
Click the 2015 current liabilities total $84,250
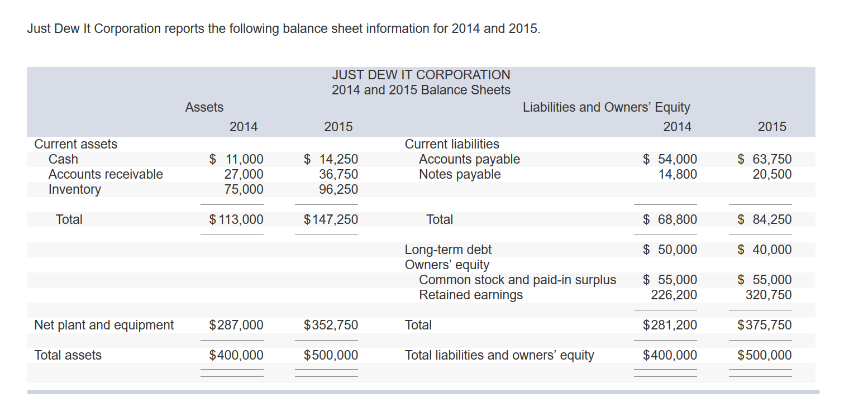pos(765,219)
